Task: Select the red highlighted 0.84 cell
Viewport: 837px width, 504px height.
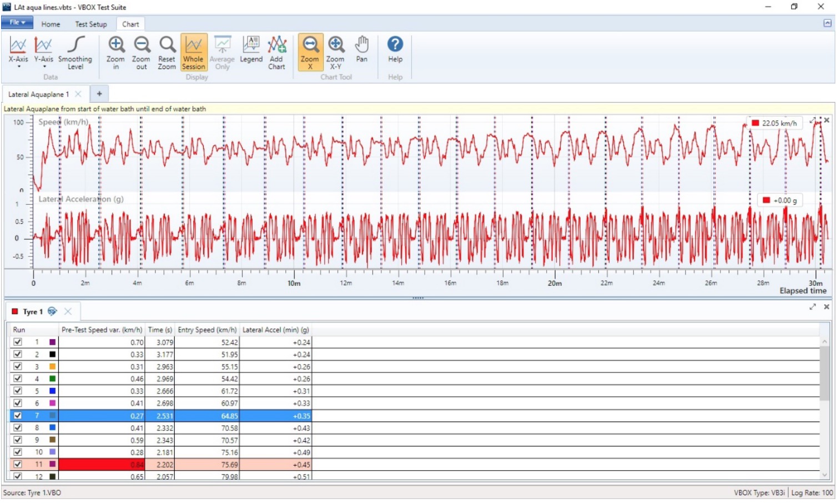Action: (x=102, y=465)
